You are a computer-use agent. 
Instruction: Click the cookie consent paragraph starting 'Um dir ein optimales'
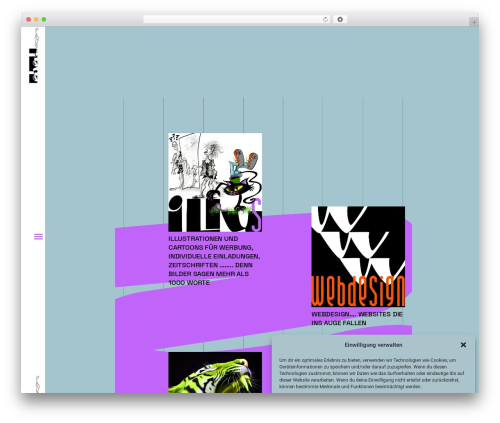372,373
